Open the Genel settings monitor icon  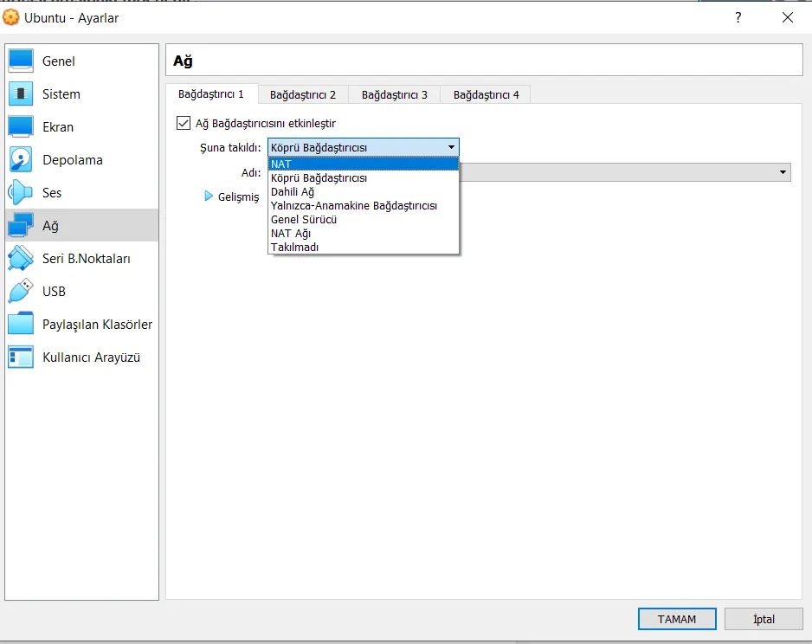point(21,61)
